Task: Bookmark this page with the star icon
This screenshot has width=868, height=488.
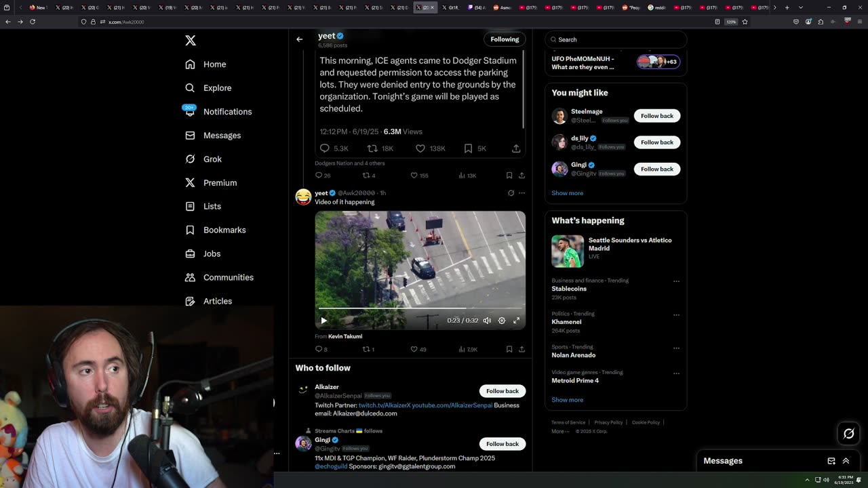Action: pos(745,22)
